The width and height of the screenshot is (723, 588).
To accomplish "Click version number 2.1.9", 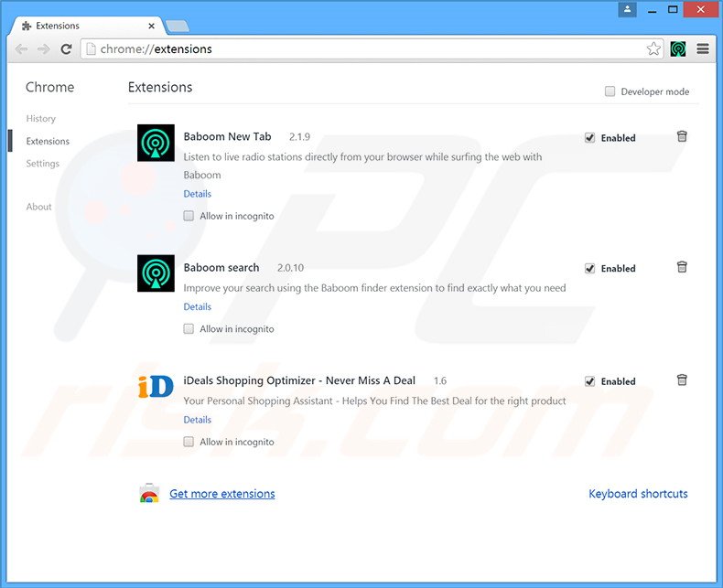I will (x=299, y=137).
